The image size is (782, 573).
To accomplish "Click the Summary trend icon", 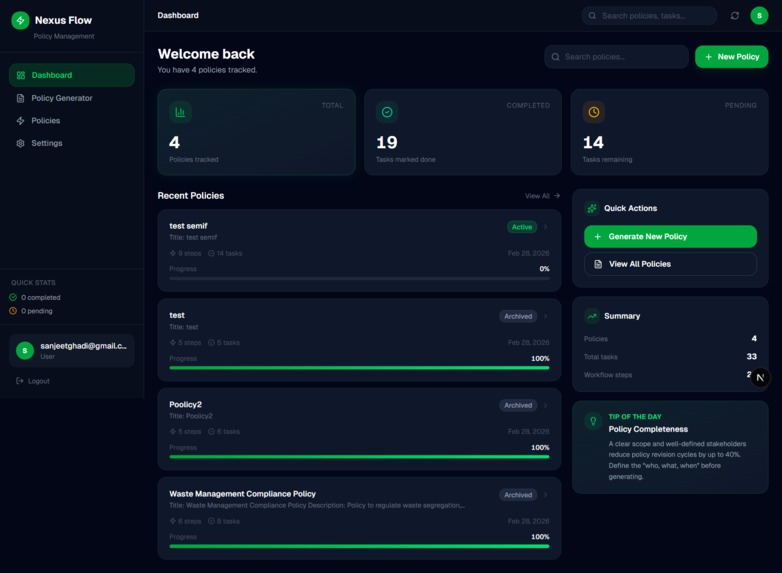I will click(592, 316).
